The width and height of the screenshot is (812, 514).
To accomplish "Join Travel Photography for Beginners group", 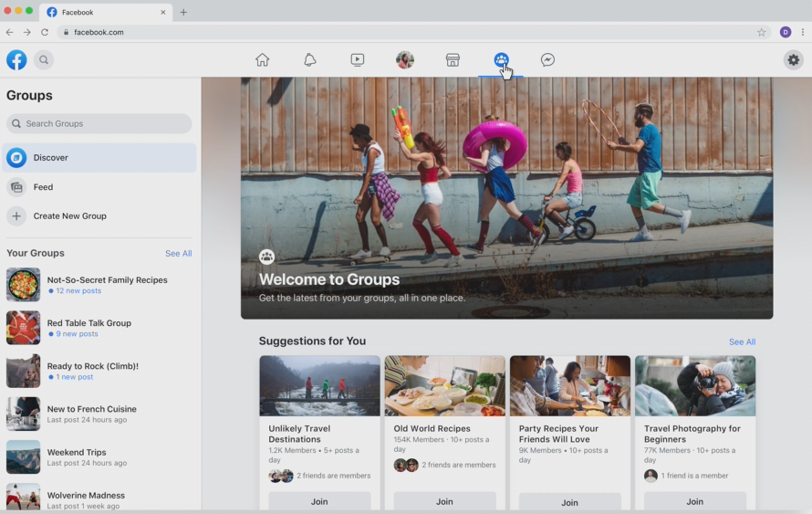I will pyautogui.click(x=694, y=501).
